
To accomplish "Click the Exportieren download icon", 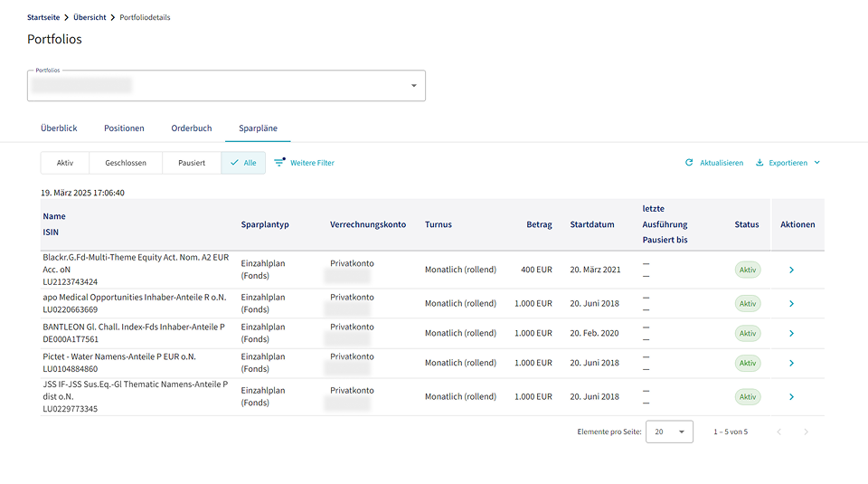I will [759, 162].
